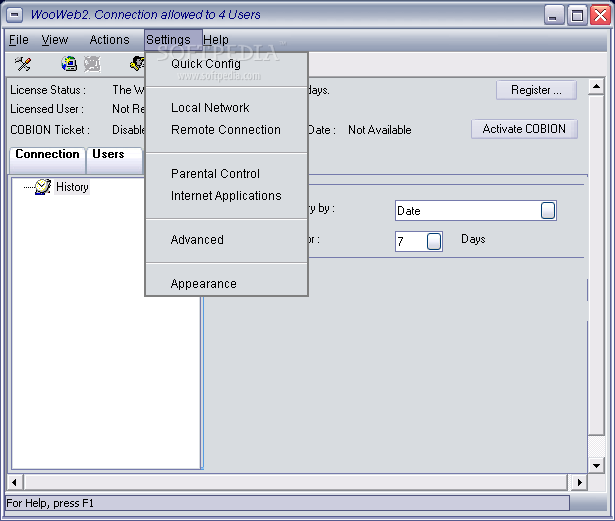Image resolution: width=615 pixels, height=521 pixels.
Task: Click the 'Licensed User :' label
Action: click(47, 109)
